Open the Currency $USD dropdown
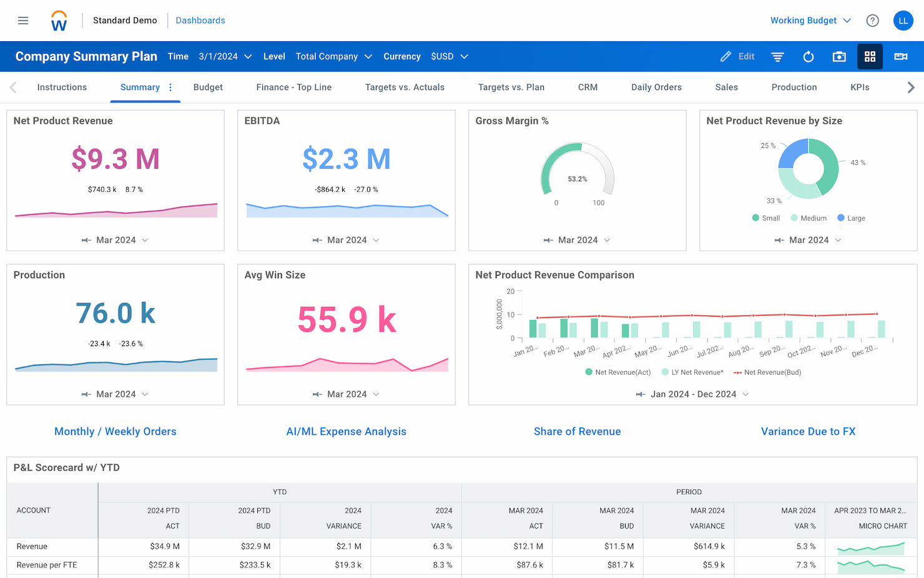Screen dimensions: 924x578 point(450,57)
